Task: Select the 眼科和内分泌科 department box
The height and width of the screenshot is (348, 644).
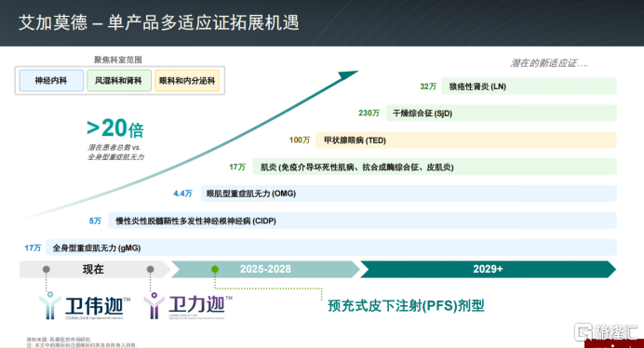Action: point(187,81)
